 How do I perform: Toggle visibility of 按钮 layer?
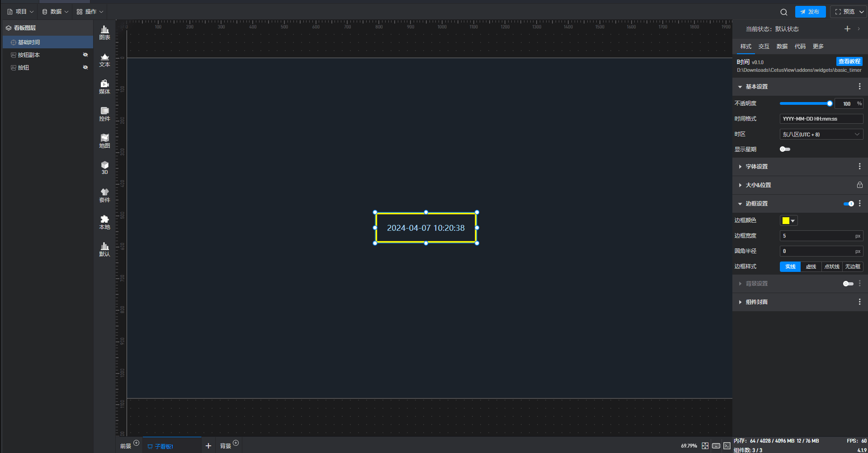pyautogui.click(x=85, y=68)
